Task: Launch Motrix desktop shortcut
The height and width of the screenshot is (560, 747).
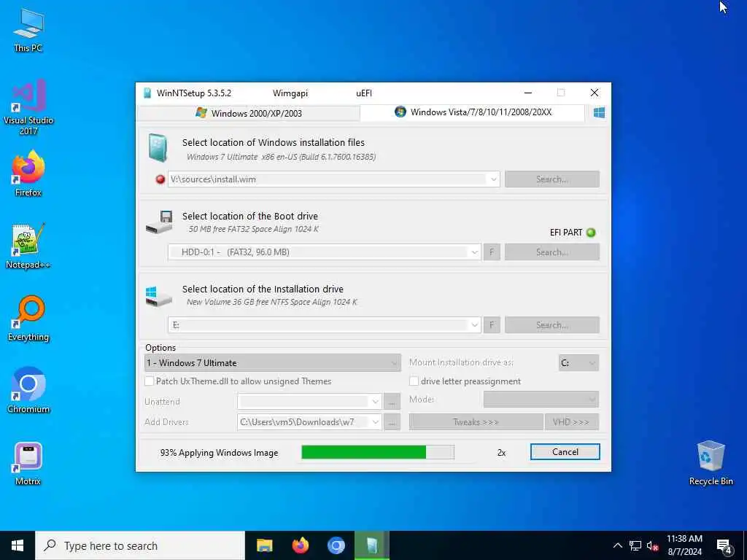Action: click(x=28, y=463)
